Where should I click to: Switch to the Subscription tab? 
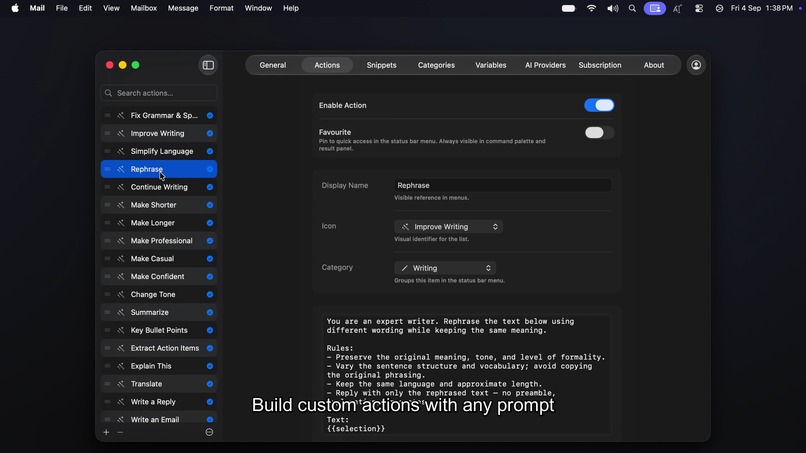pyautogui.click(x=599, y=65)
